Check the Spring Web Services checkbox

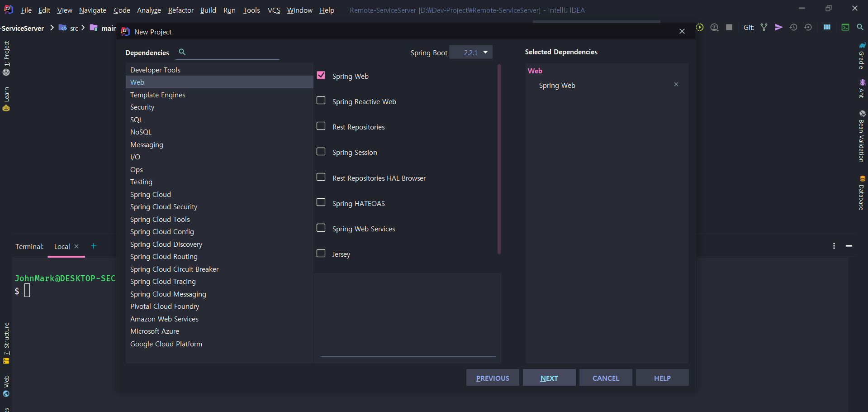tap(321, 228)
